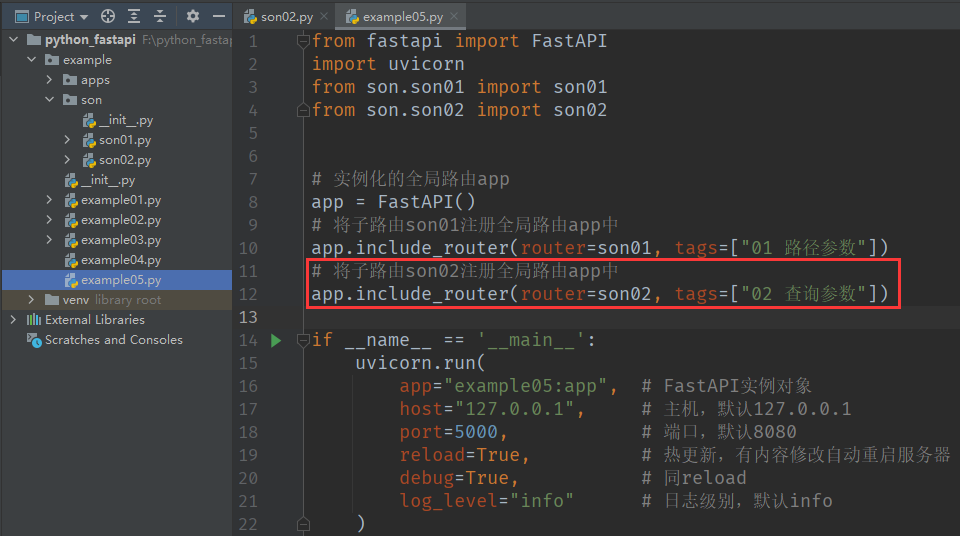Collapse the son folder
This screenshot has height=536, width=960.
(50, 100)
